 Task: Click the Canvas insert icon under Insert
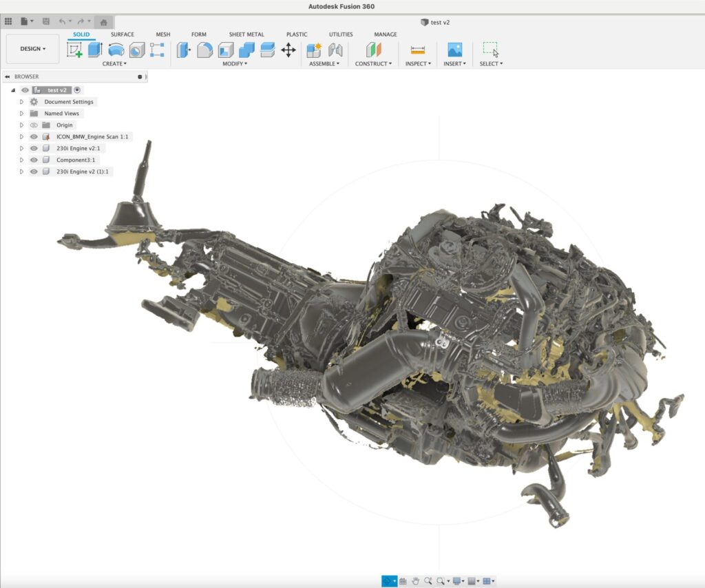[454, 49]
